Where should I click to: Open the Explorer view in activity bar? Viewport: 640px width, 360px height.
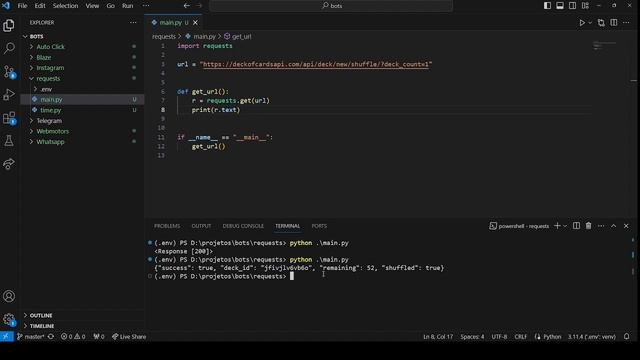[x=9, y=26]
